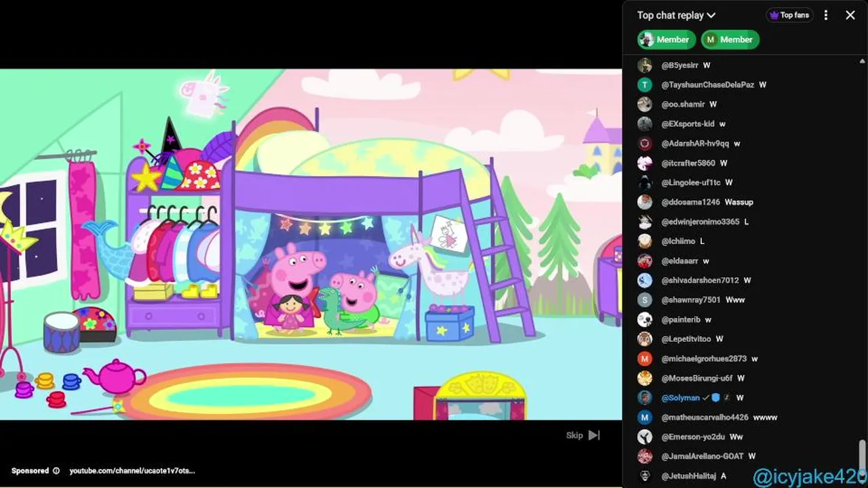Screen dimensions: 868x488
Task: Click the Top fans button
Action: click(789, 15)
